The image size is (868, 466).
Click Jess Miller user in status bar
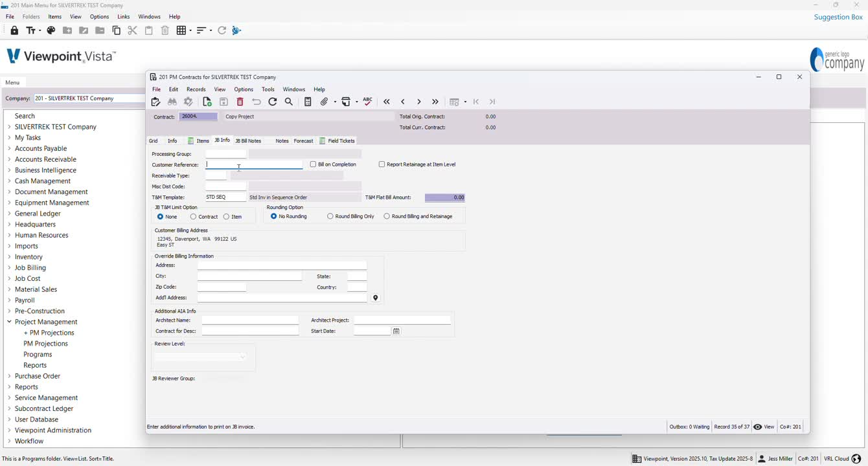coord(775,459)
